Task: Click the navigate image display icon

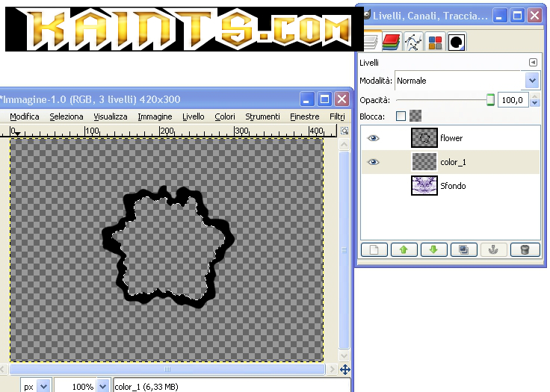Action: click(344, 370)
